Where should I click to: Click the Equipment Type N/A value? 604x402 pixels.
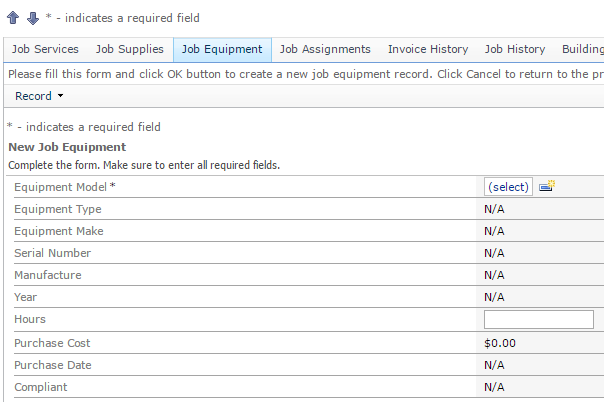pos(494,209)
